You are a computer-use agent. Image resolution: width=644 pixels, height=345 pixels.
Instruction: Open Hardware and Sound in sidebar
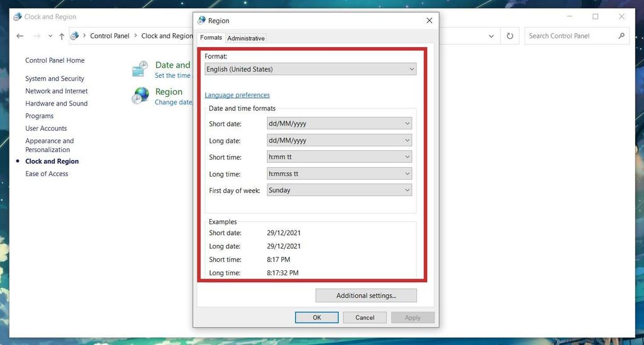(x=56, y=104)
